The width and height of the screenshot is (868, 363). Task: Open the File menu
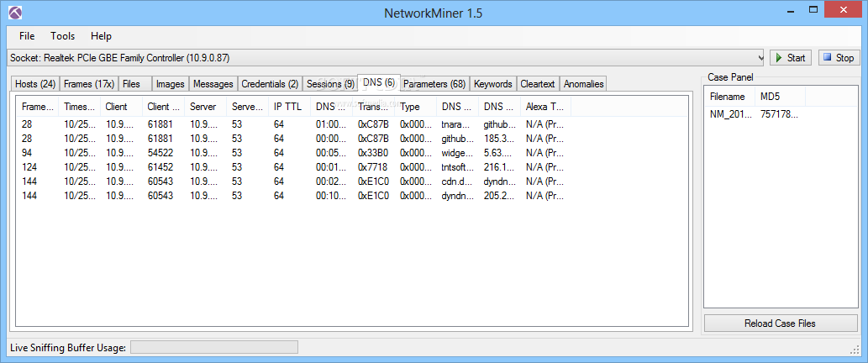[x=27, y=36]
